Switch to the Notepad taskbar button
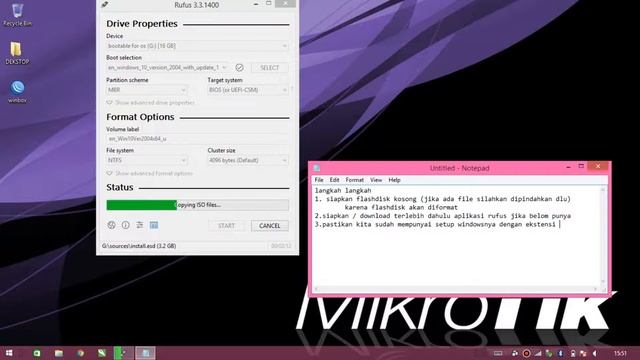This screenshot has width=640, height=360. tap(145, 353)
